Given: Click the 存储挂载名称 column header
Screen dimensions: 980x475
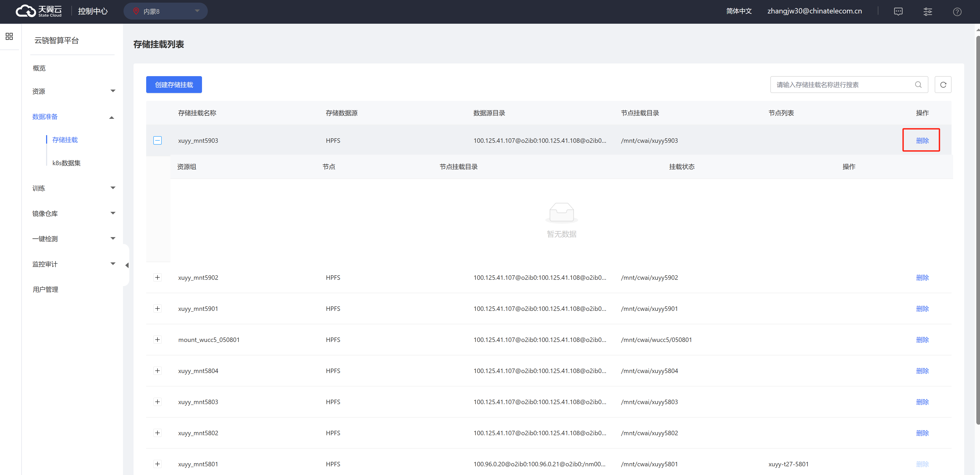Looking at the screenshot, I should [x=197, y=113].
